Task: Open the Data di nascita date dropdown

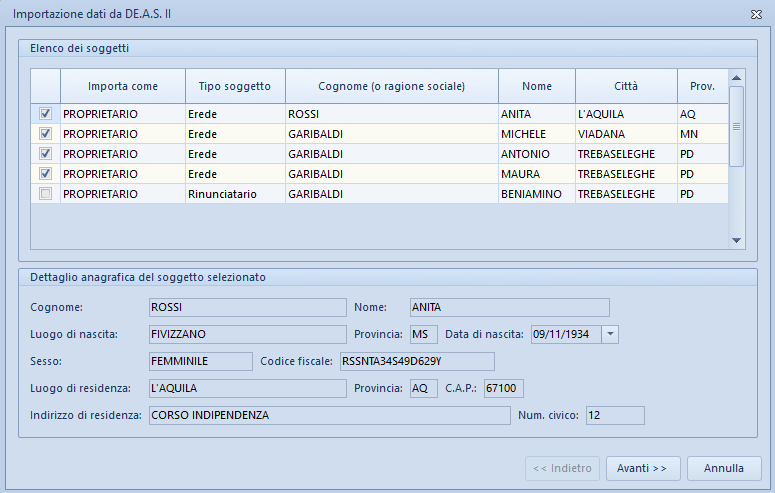Action: 611,334
